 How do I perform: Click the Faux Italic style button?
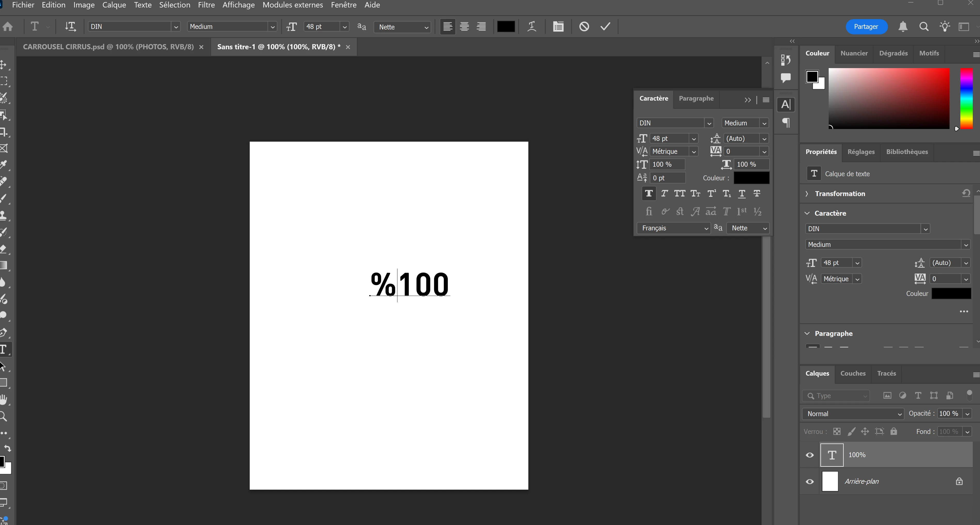(x=664, y=193)
